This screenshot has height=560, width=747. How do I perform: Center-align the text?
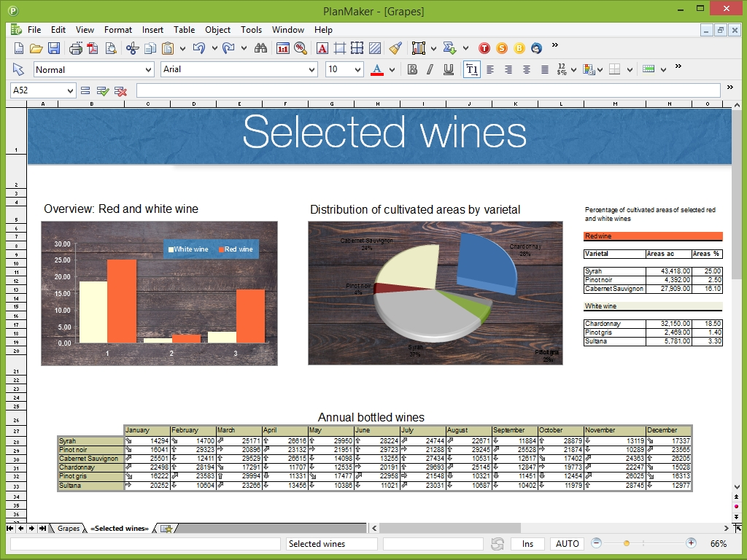tap(527, 69)
